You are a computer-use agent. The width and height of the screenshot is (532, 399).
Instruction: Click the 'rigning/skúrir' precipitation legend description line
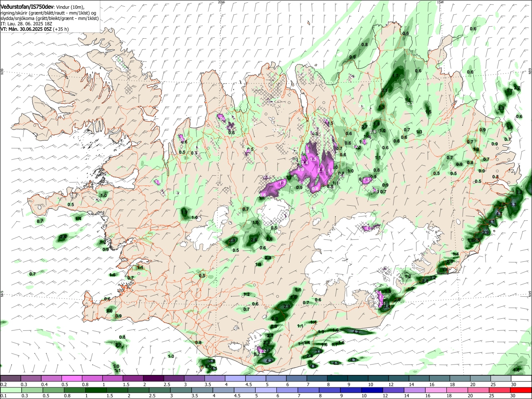coord(48,12)
